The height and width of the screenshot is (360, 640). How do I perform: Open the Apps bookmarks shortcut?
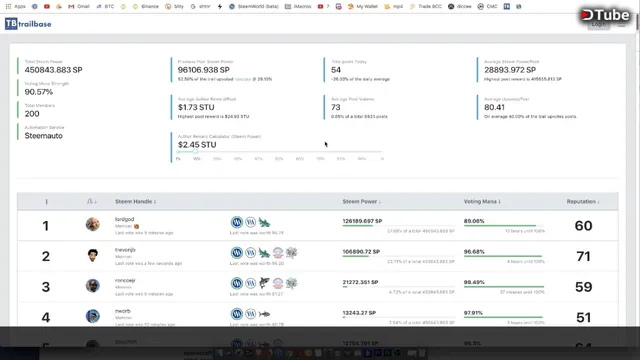16,7
